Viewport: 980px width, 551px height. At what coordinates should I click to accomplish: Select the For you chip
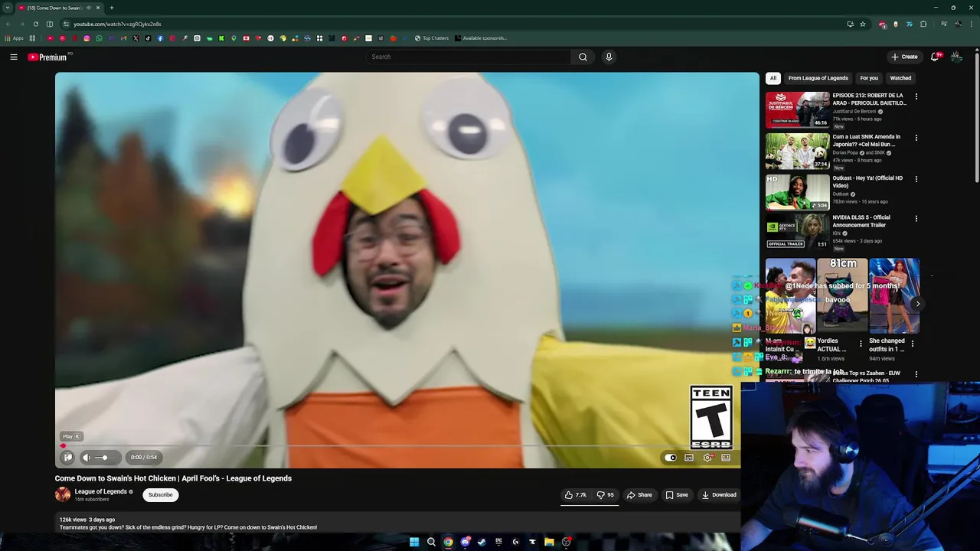pyautogui.click(x=869, y=78)
